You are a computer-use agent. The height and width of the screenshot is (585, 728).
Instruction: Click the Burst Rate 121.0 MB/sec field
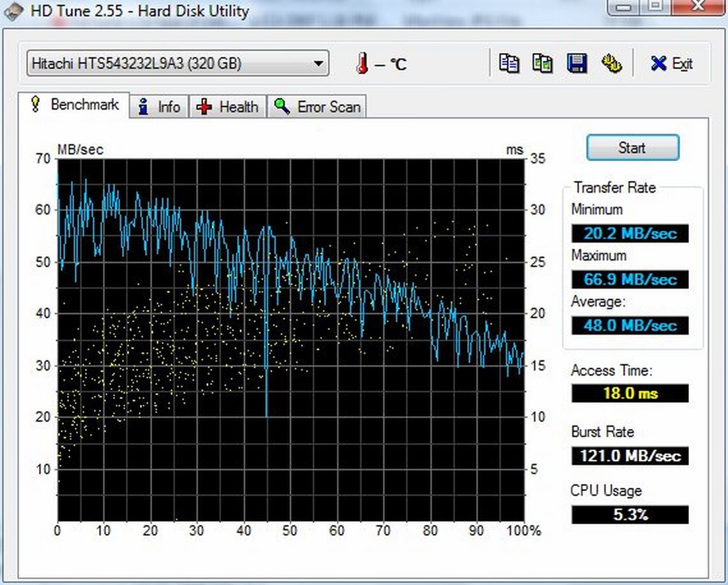click(x=630, y=455)
